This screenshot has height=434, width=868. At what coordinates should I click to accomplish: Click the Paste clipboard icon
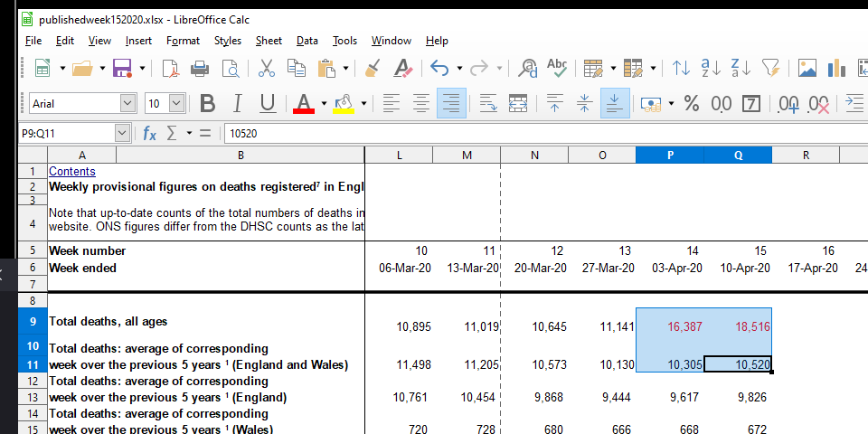(326, 68)
